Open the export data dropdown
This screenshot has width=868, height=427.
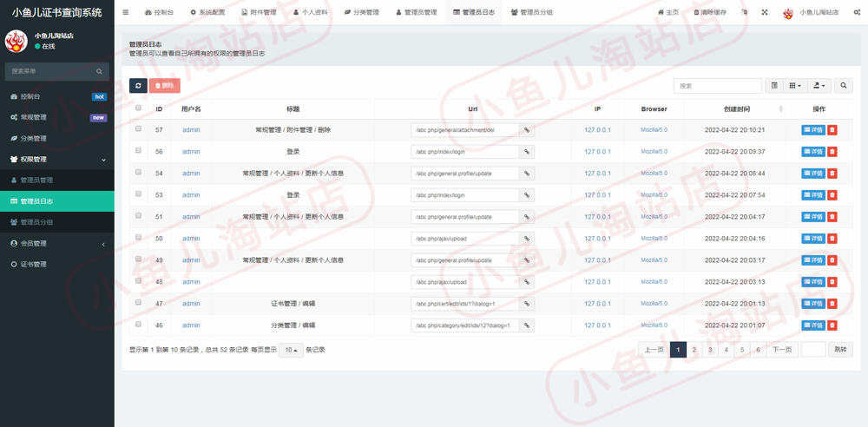point(819,86)
